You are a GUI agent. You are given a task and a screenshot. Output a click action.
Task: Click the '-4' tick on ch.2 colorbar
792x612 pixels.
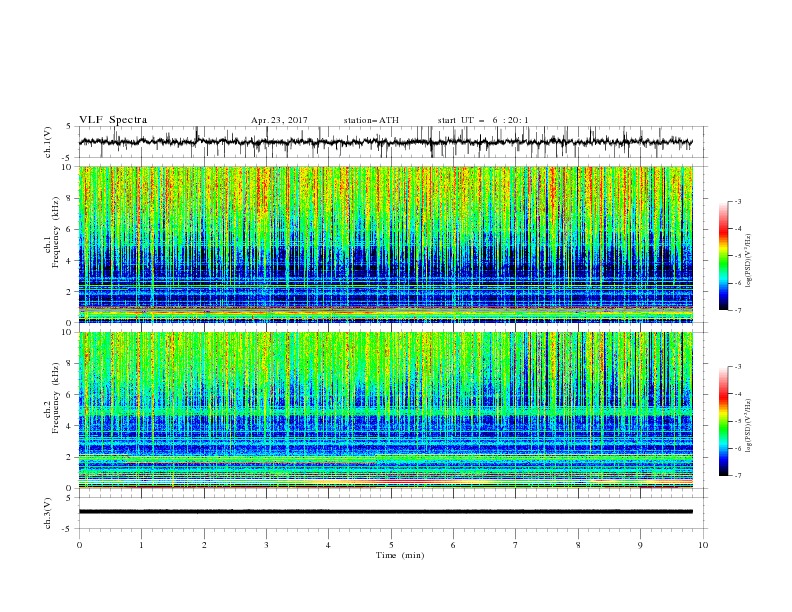click(x=737, y=394)
